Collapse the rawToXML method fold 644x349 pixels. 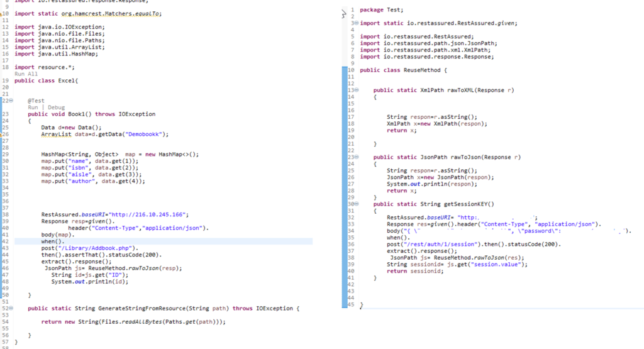point(355,90)
